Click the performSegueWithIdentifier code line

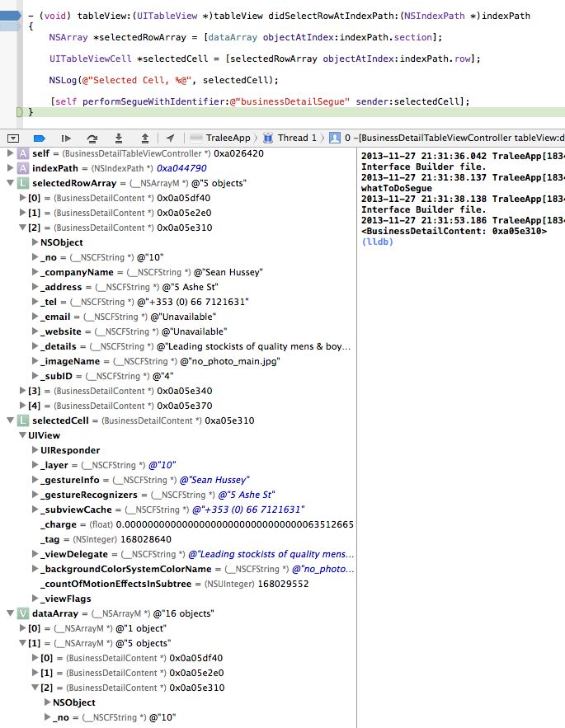[x=260, y=101]
